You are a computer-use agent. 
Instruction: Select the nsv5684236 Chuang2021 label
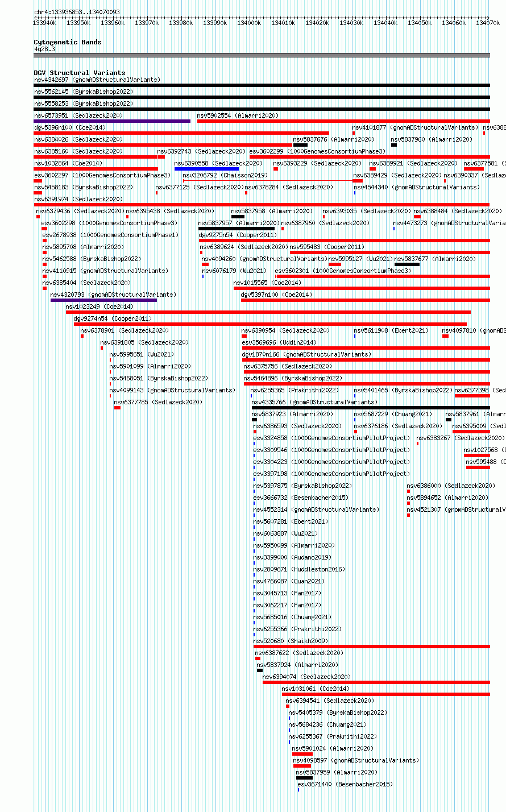(x=327, y=724)
